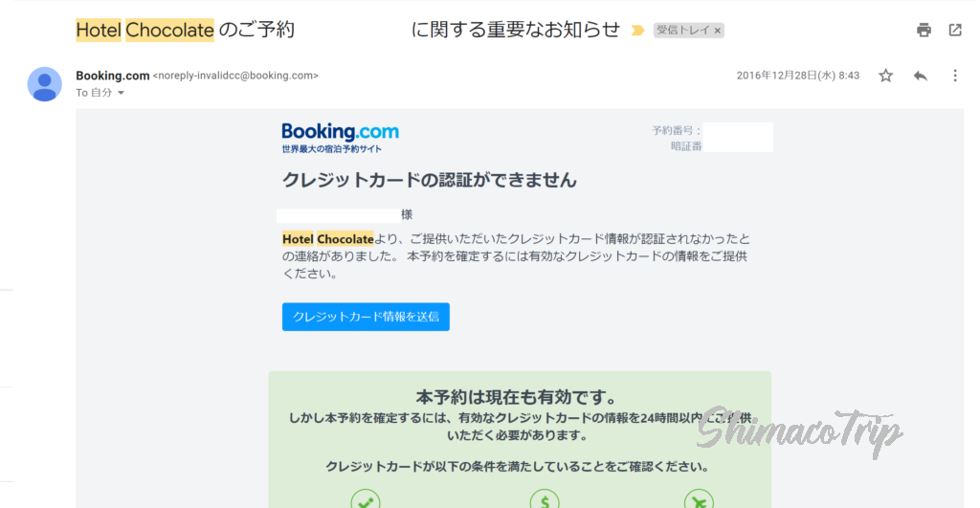Click the sender name Booking.com in header
The height and width of the screenshot is (508, 980).
[x=112, y=76]
